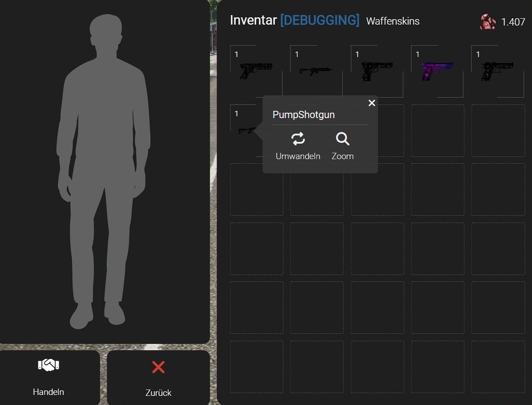The width and height of the screenshot is (532, 405).
Task: Click the Zoom magnifier icon in popup
Action: click(342, 139)
